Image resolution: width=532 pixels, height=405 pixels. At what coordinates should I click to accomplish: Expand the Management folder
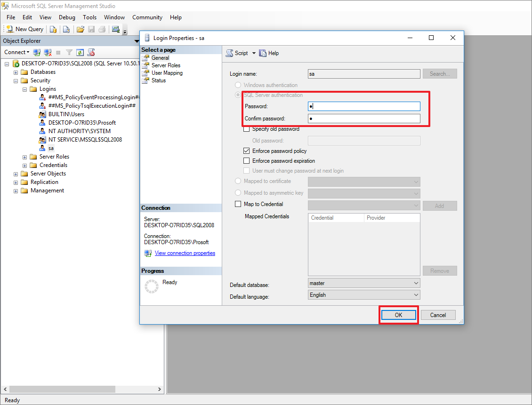pos(16,191)
